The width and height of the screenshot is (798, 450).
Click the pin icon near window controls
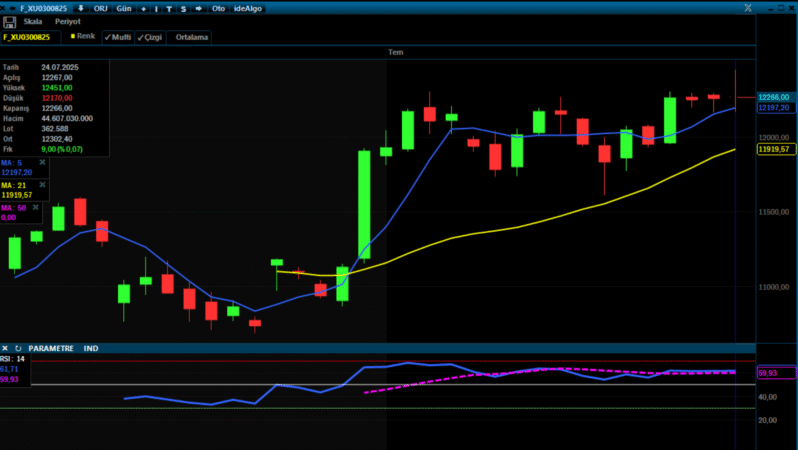point(748,8)
